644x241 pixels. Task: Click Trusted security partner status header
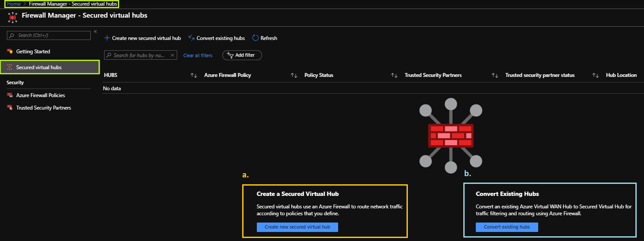[x=540, y=75]
